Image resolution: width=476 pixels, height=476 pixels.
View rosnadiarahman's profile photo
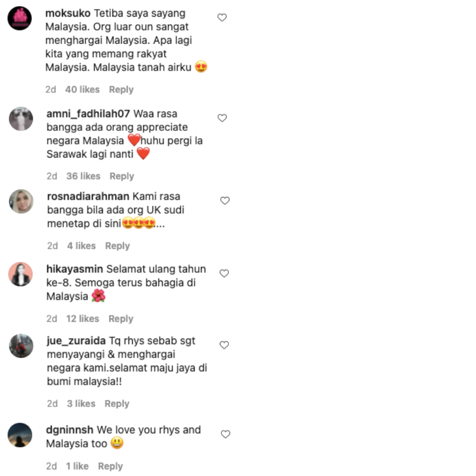click(x=21, y=201)
